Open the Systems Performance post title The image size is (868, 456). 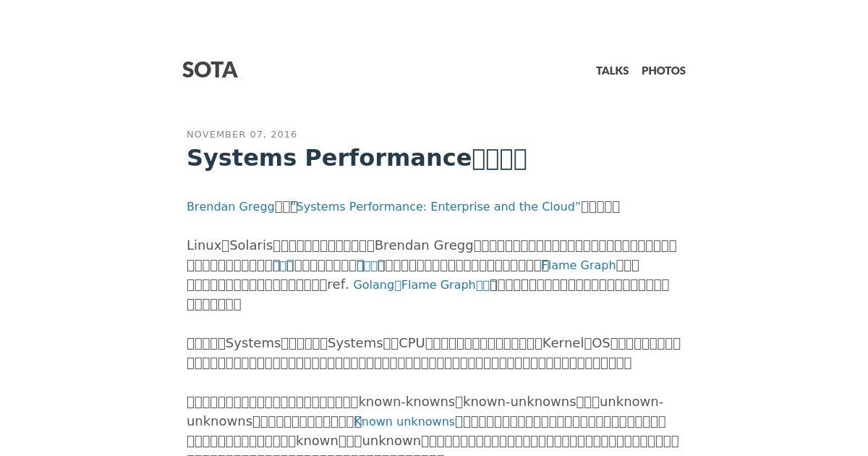pos(357,158)
